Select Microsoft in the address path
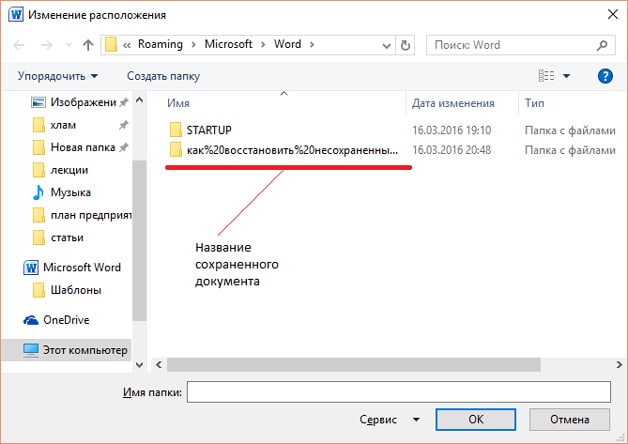The height and width of the screenshot is (444, 628). point(228,44)
